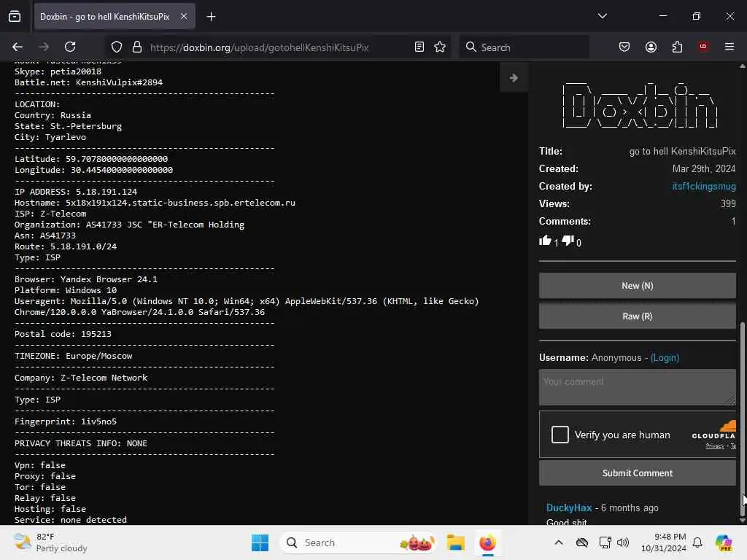Reload the current page
747x560 pixels.
70,47
